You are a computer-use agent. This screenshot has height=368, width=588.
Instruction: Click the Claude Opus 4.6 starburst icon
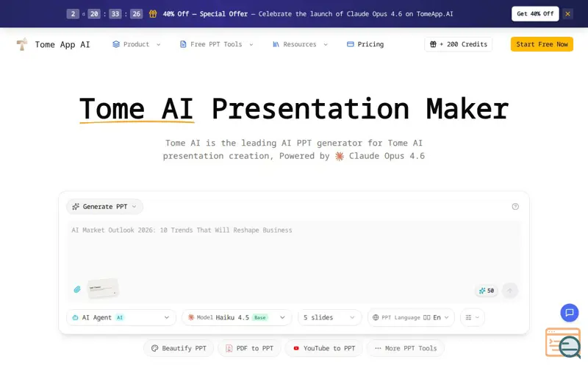[340, 156]
